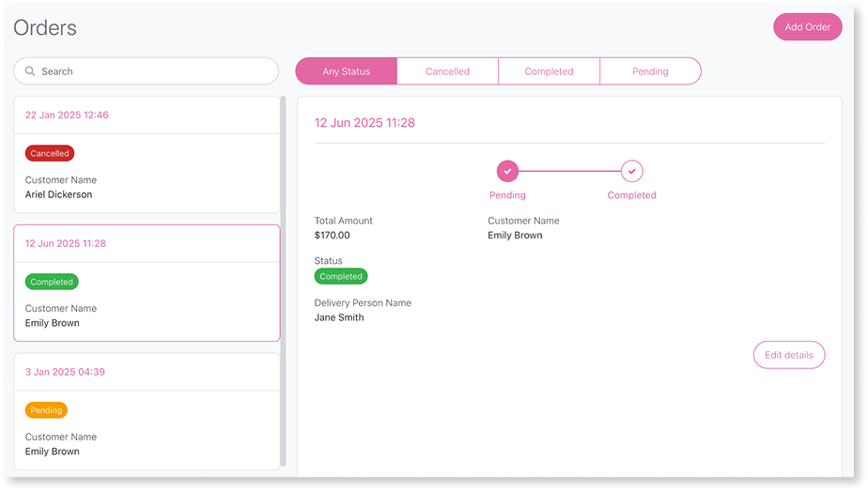
Task: Click the Orders page title
Action: 45,27
